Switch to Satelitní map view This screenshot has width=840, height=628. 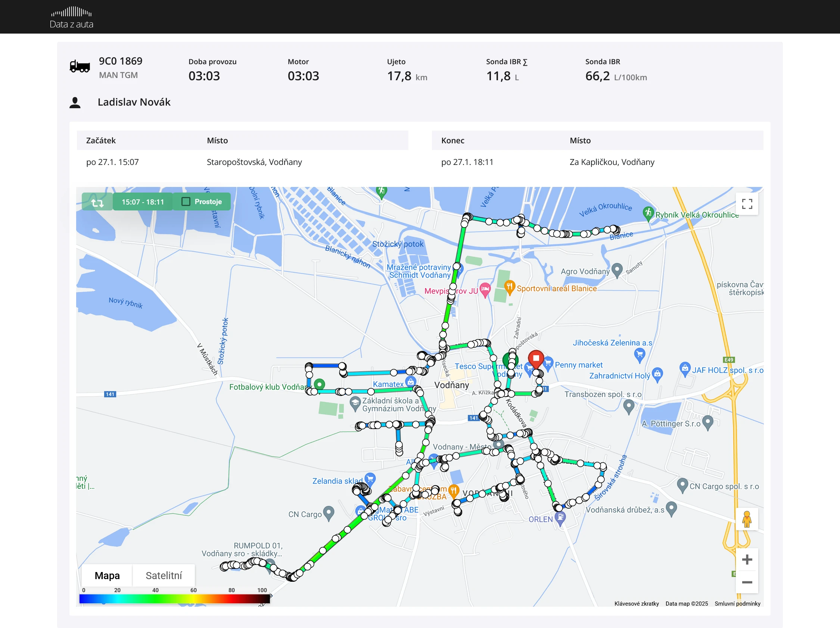pyautogui.click(x=164, y=576)
